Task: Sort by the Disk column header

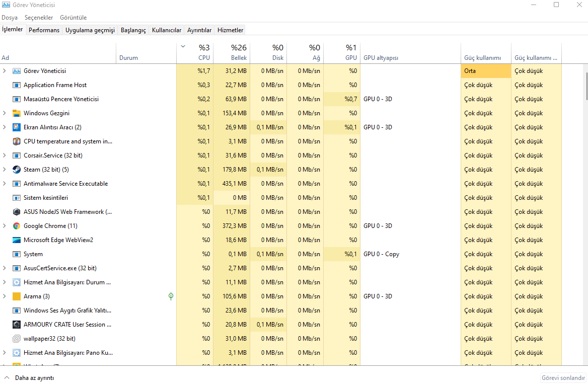Action: [268, 53]
